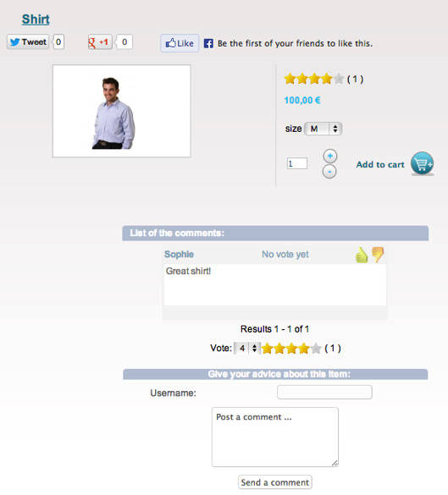Click the Send a comment button

275,482
